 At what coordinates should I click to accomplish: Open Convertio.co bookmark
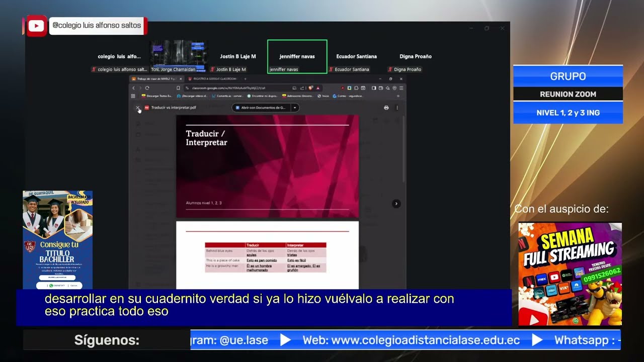click(x=228, y=96)
